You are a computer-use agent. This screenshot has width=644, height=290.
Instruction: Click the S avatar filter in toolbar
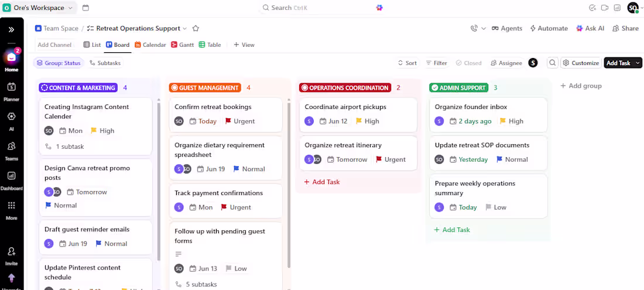pos(533,63)
